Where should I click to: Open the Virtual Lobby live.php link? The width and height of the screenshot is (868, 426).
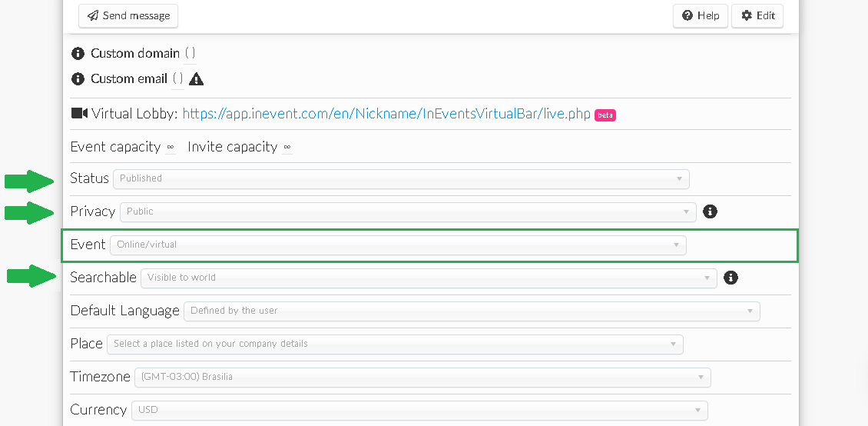pyautogui.click(x=386, y=114)
